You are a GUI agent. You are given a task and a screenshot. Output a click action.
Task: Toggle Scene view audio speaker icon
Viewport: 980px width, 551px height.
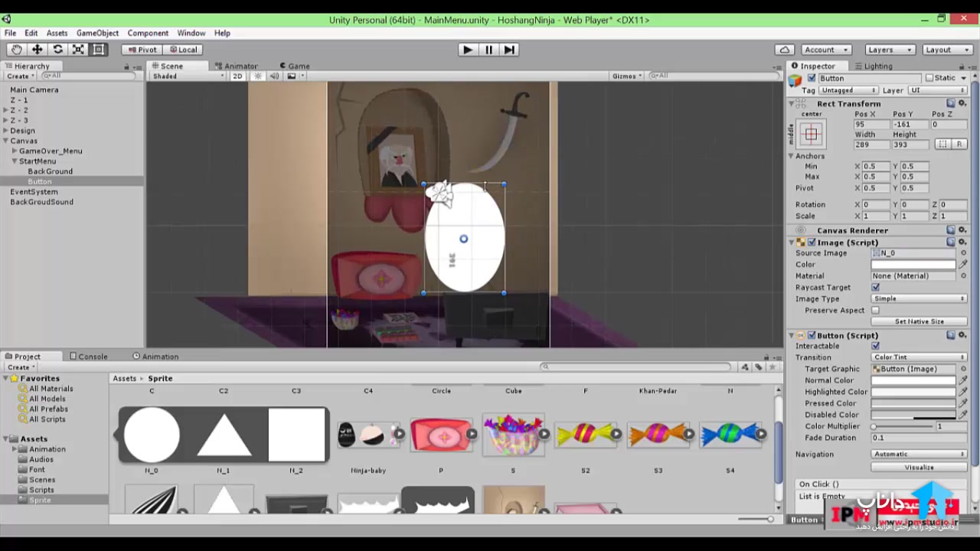pos(274,76)
